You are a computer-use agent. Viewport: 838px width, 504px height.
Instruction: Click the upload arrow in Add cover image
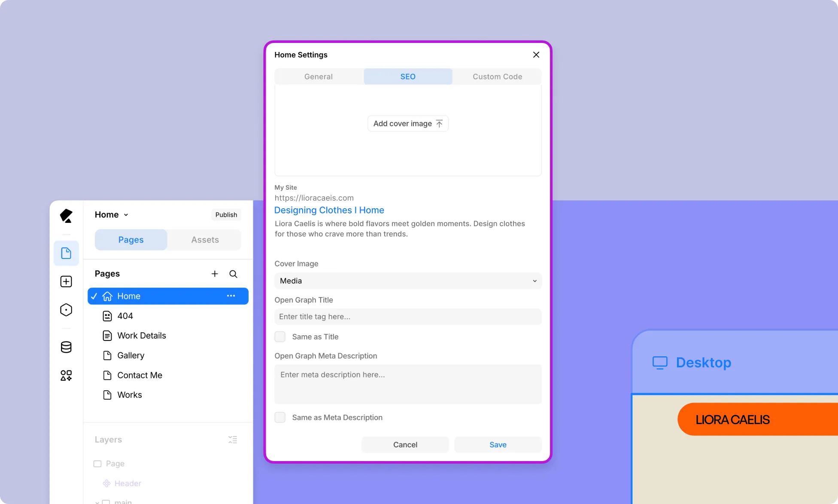tap(439, 124)
